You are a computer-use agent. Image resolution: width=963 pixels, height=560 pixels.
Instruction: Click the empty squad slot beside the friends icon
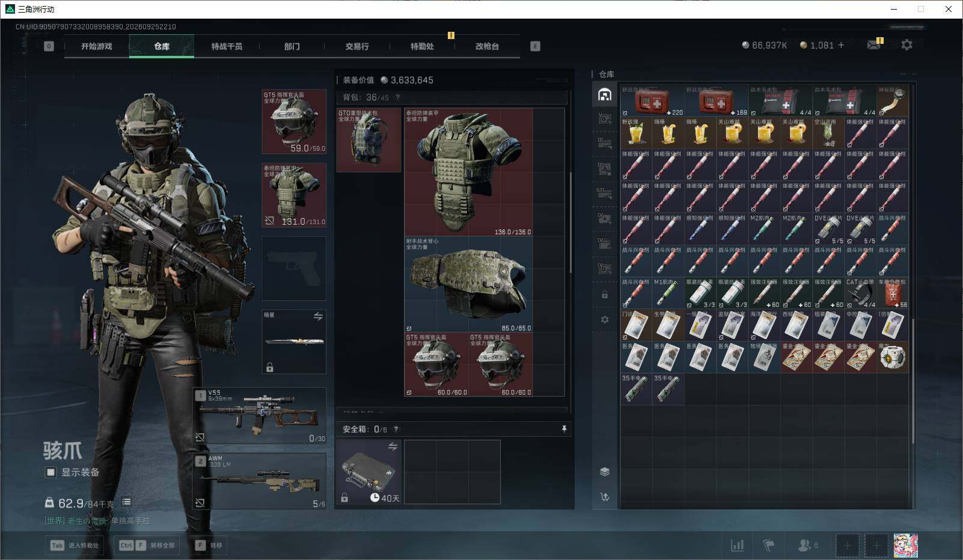pos(847,546)
